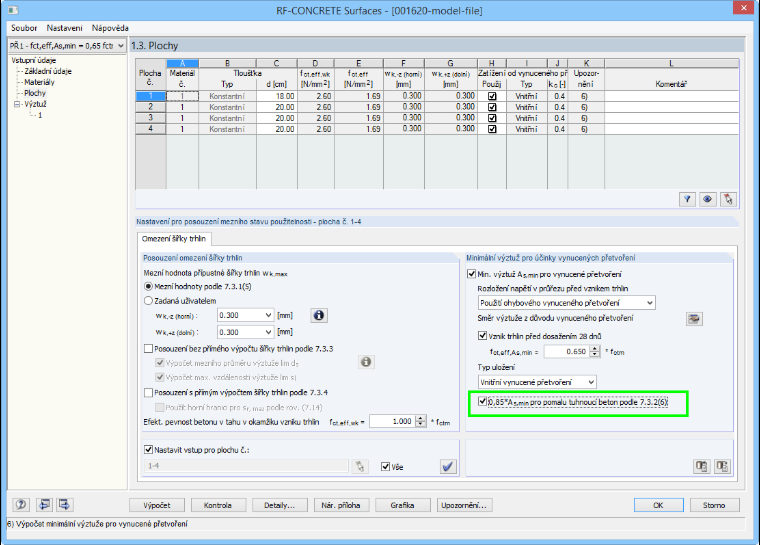The image size is (760, 545).
Task: Toggle Použij checkbox for surface 2
Action: (x=492, y=107)
